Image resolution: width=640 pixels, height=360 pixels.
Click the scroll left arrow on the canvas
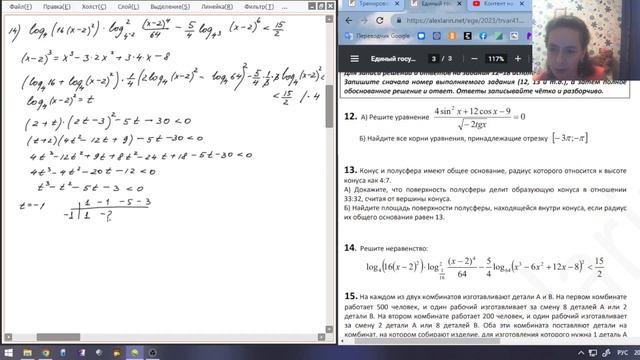click(8, 337)
